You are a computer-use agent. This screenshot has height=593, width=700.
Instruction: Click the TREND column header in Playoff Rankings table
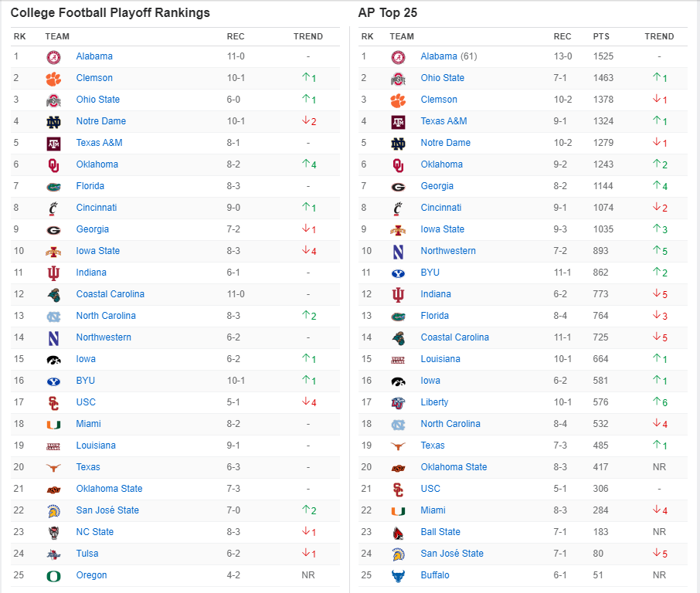pos(308,36)
